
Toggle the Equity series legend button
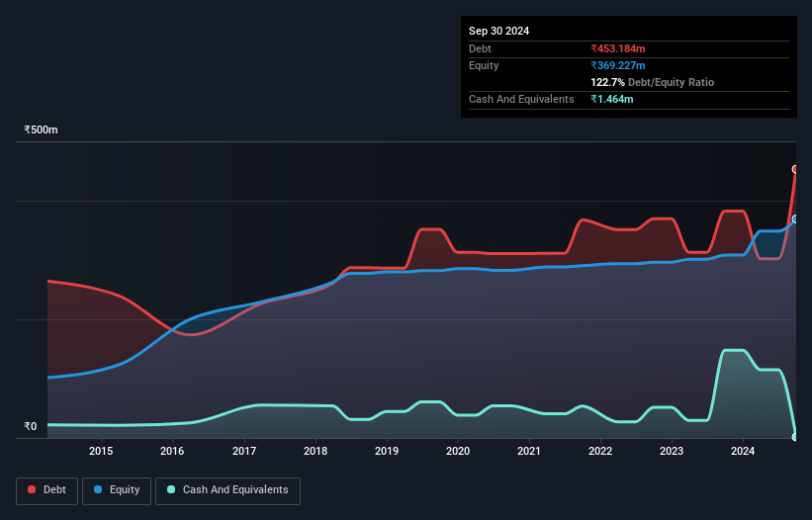coord(117,490)
